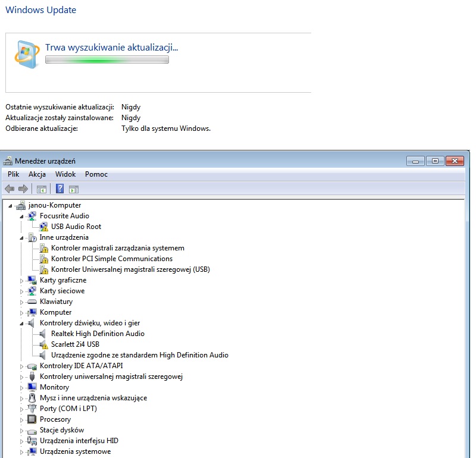The height and width of the screenshot is (458, 476).
Task: Select the USB Audio Root device
Action: point(76,227)
